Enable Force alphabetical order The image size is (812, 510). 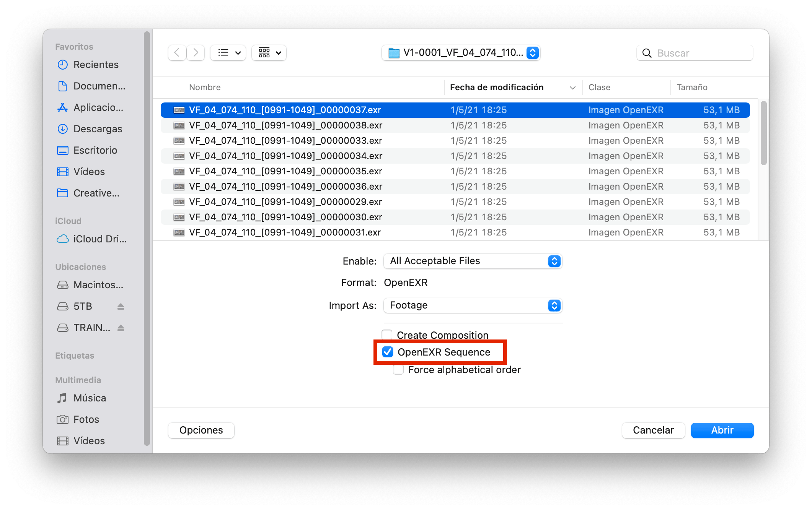click(398, 369)
